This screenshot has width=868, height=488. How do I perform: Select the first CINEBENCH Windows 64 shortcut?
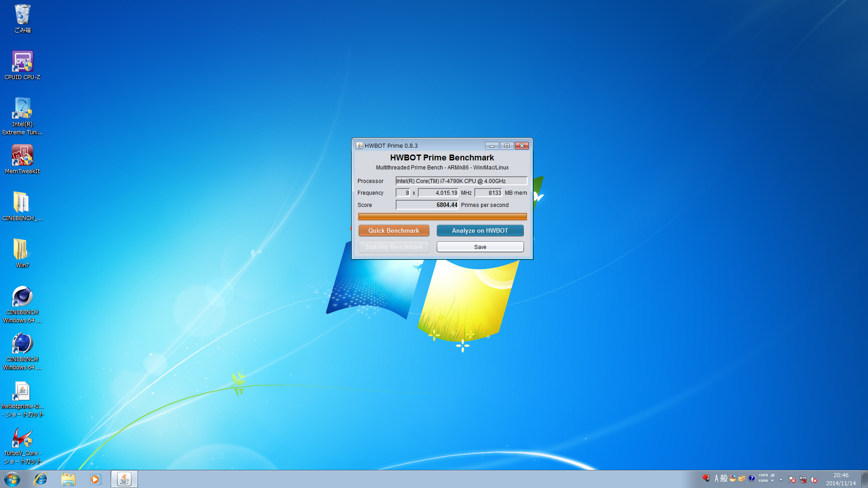pyautogui.click(x=22, y=305)
